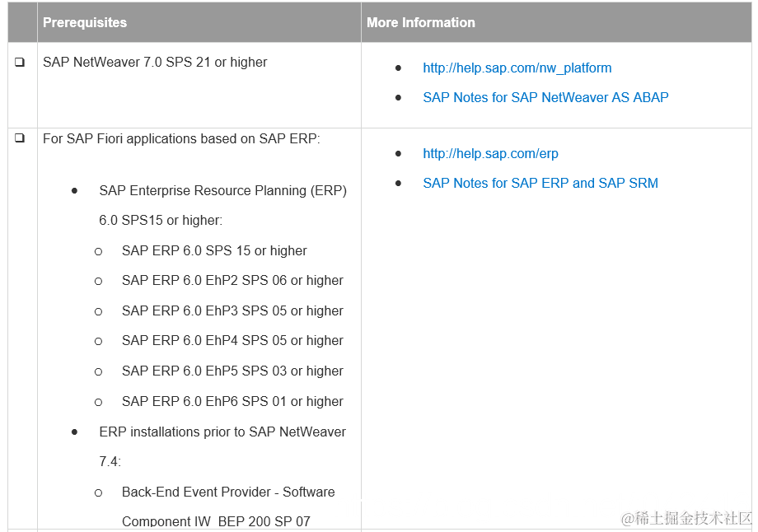
Task: Select the SAP Enterprise Resource Planning (ERP) bullet
Action: (222, 191)
